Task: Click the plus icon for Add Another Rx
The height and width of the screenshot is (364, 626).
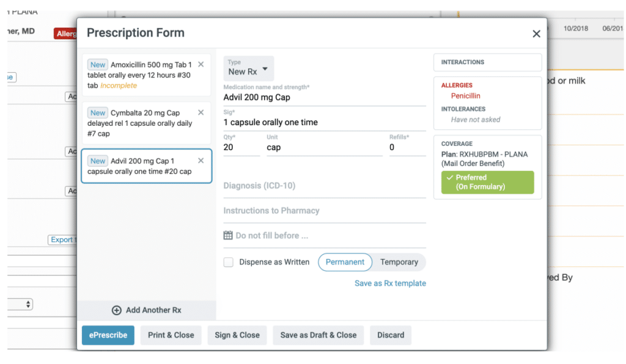Action: [x=117, y=310]
